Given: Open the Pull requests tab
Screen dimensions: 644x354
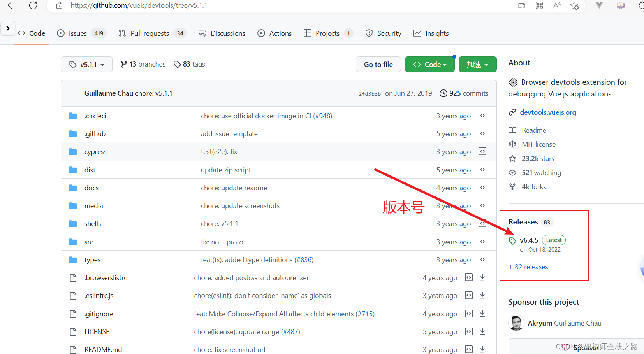Looking at the screenshot, I should click(x=152, y=33).
